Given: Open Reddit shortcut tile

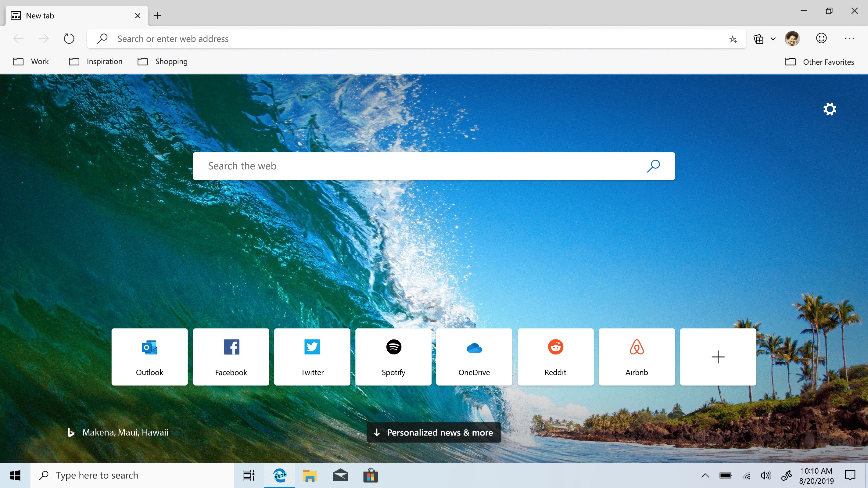Looking at the screenshot, I should click(x=556, y=356).
